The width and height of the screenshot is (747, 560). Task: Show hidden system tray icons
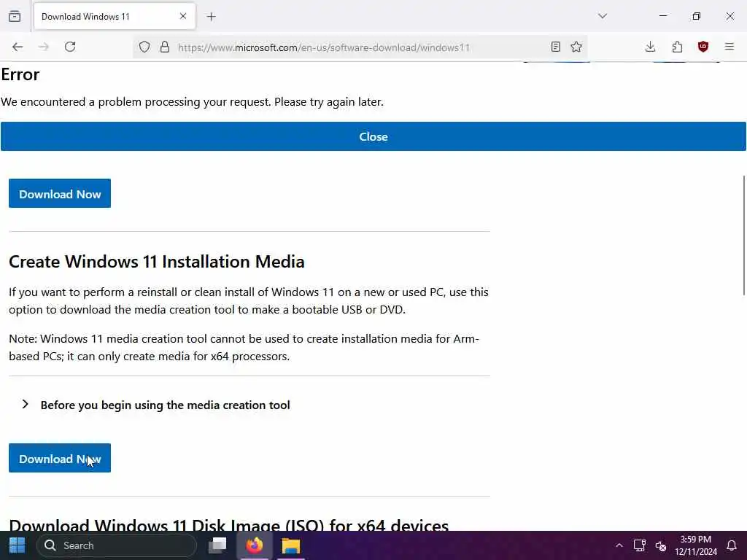pos(619,545)
